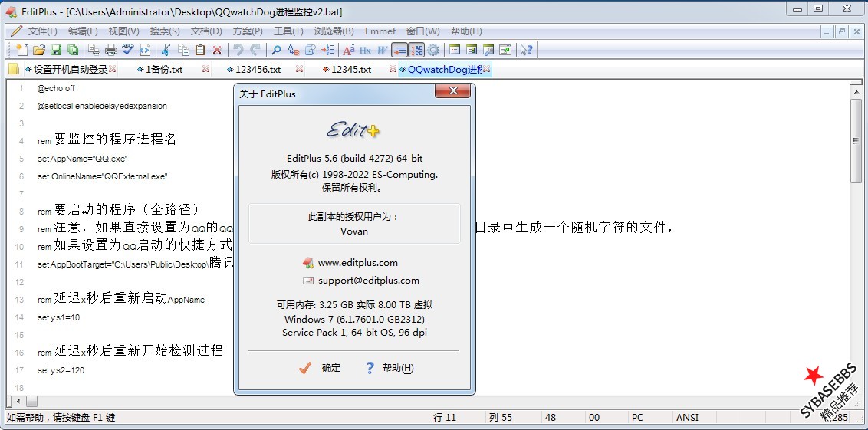Open a file with the folder icon
868x430 pixels.
coord(39,50)
